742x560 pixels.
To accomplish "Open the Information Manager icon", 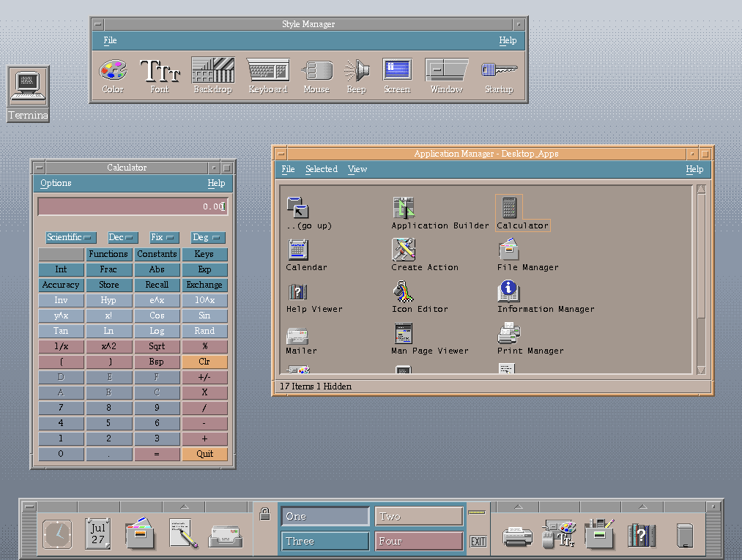I will (508, 292).
